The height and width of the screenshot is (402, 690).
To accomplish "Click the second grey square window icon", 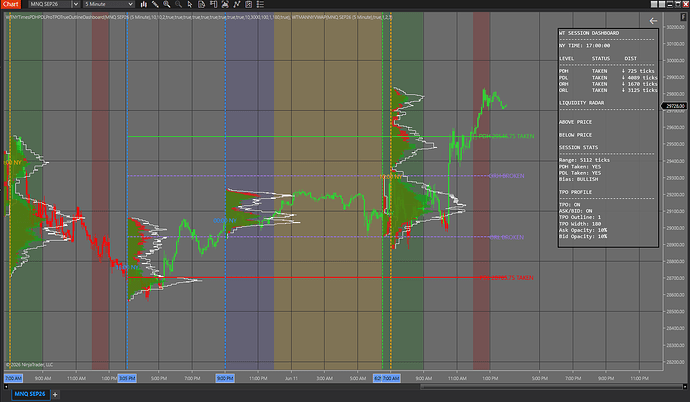I will click(x=662, y=4).
